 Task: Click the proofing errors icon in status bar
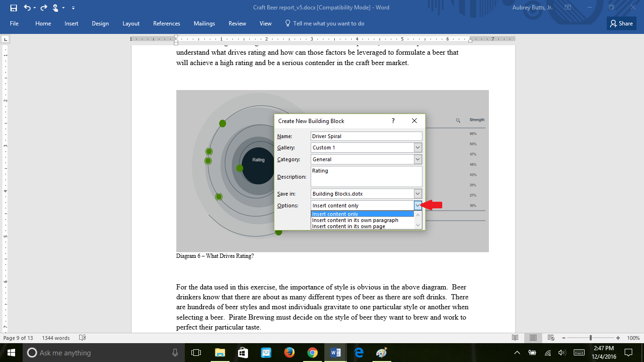83,338
